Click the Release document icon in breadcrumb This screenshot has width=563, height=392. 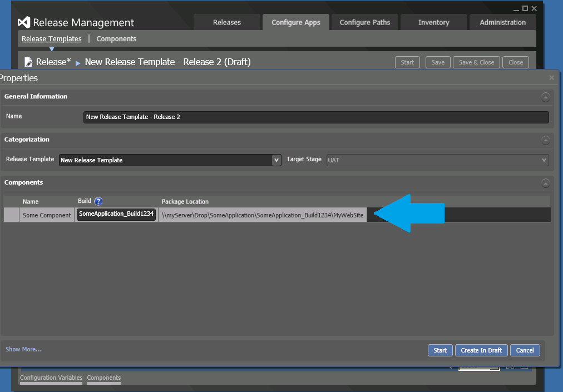pyautogui.click(x=28, y=62)
